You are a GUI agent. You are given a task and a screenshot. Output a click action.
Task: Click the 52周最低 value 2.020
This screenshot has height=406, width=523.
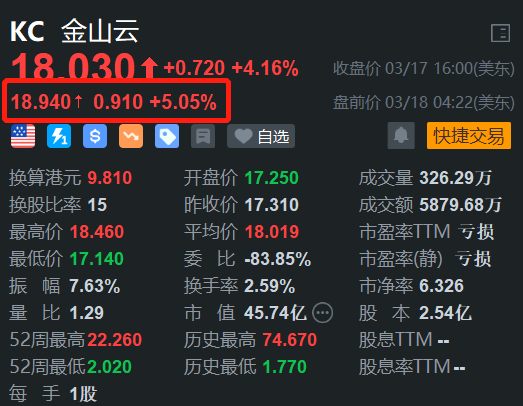[x=109, y=367]
